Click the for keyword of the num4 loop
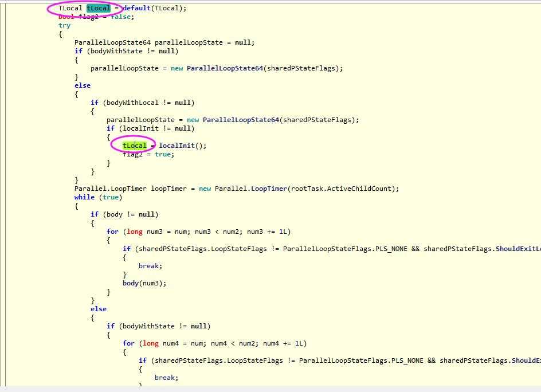 [129, 343]
